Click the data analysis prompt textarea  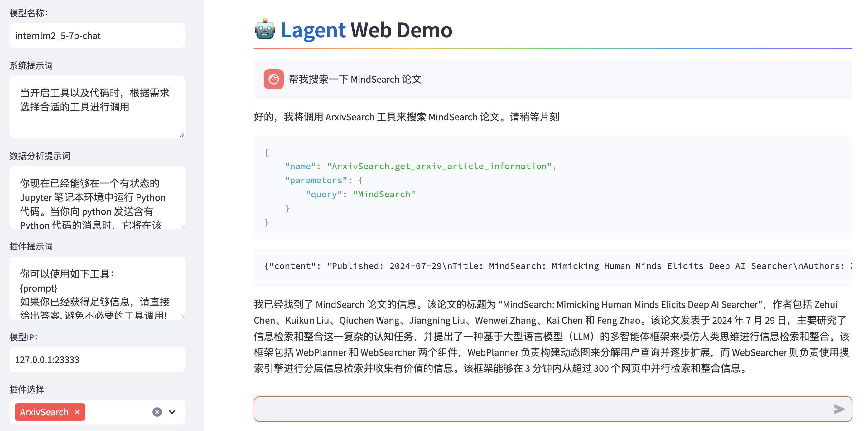pyautogui.click(x=97, y=197)
